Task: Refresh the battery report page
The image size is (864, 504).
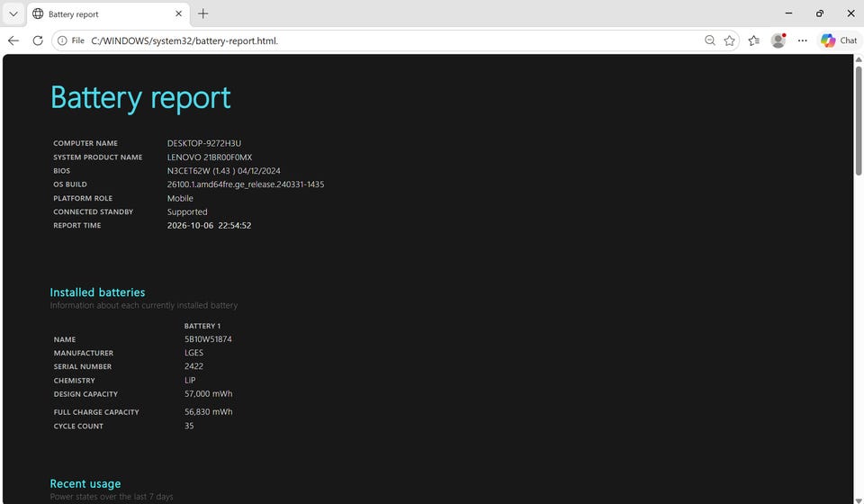Action: pos(38,40)
